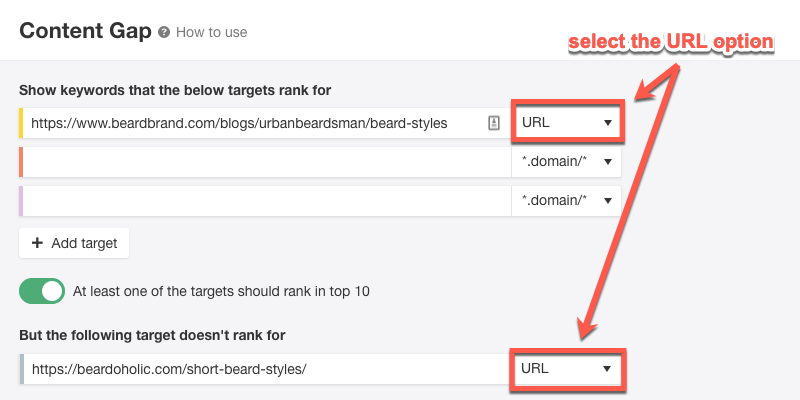Open the How to use link
The width and height of the screenshot is (800, 400).
tap(211, 32)
